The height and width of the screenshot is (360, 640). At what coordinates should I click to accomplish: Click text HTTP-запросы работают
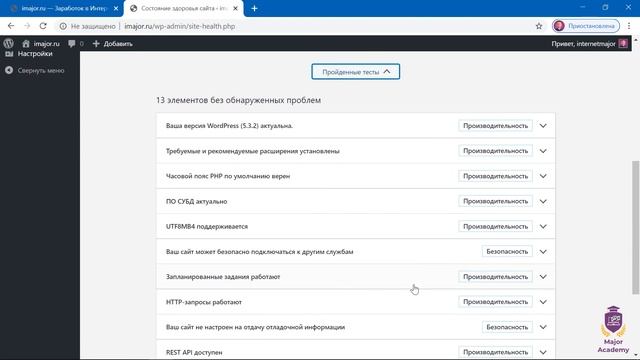click(204, 302)
